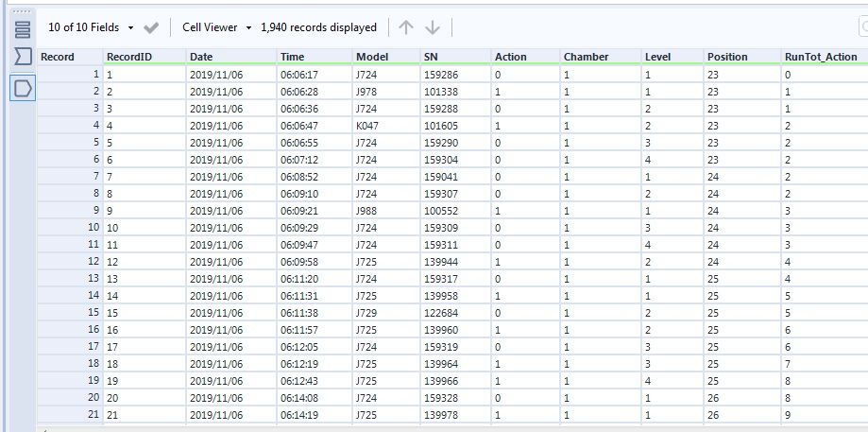Sort by the RecordID column header

click(x=145, y=57)
